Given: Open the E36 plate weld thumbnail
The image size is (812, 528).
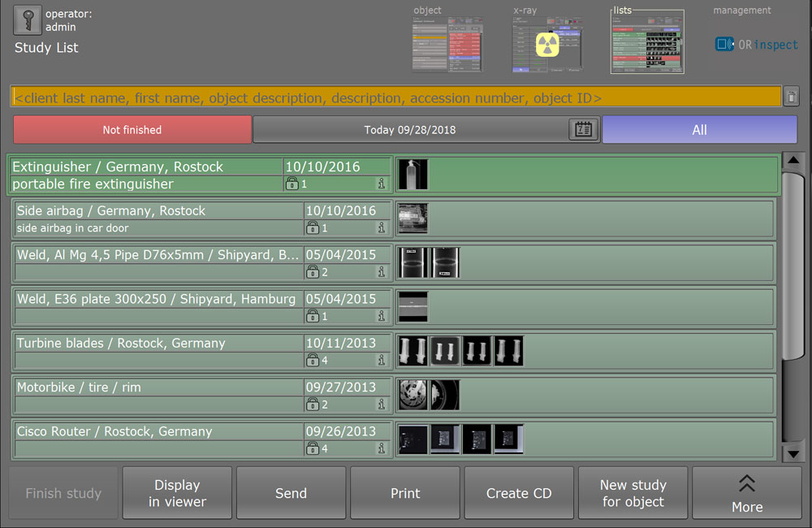Looking at the screenshot, I should [x=413, y=306].
